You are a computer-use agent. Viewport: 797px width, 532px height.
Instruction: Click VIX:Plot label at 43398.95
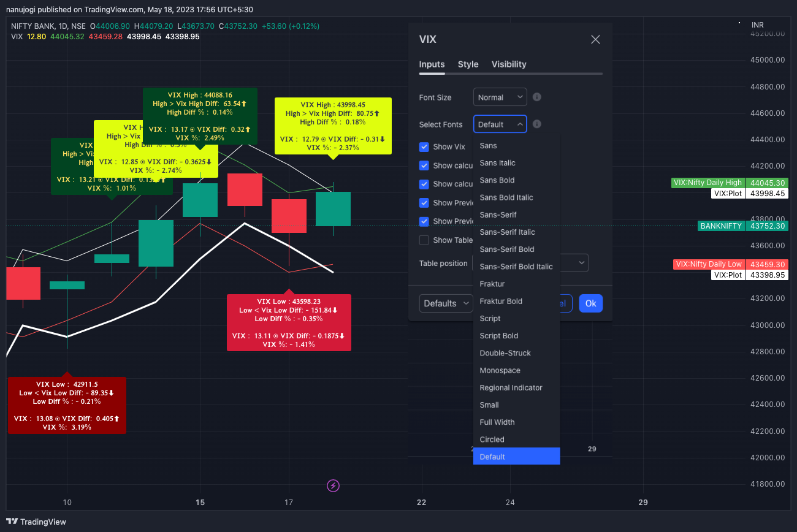[750, 275]
